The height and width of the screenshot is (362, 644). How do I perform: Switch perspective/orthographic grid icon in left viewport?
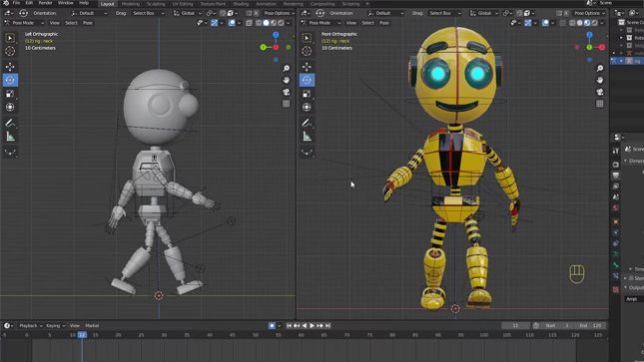pos(287,104)
